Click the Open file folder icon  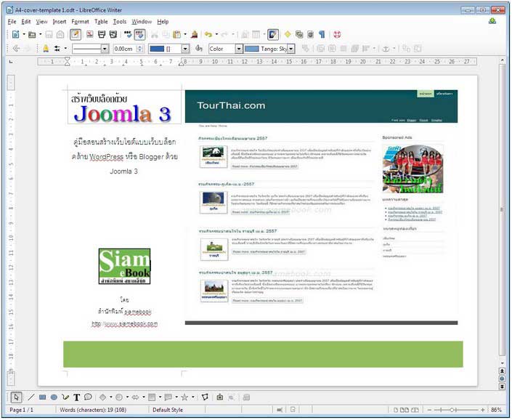pos(32,34)
